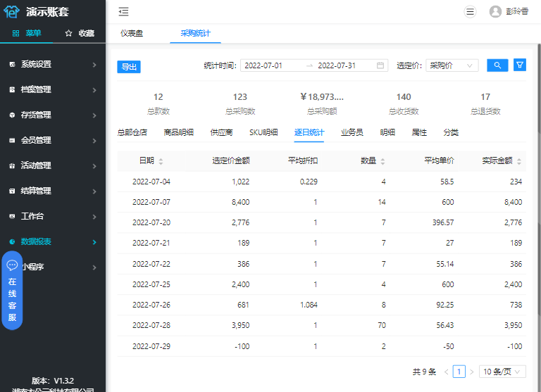Image resolution: width=541 pixels, height=392 pixels.
Task: Click the search magnifier button
Action: click(497, 65)
